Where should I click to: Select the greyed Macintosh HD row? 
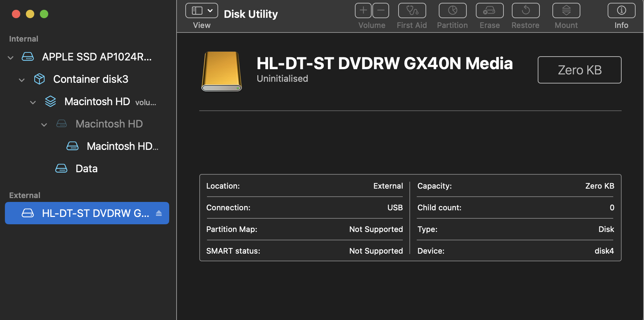87,124
